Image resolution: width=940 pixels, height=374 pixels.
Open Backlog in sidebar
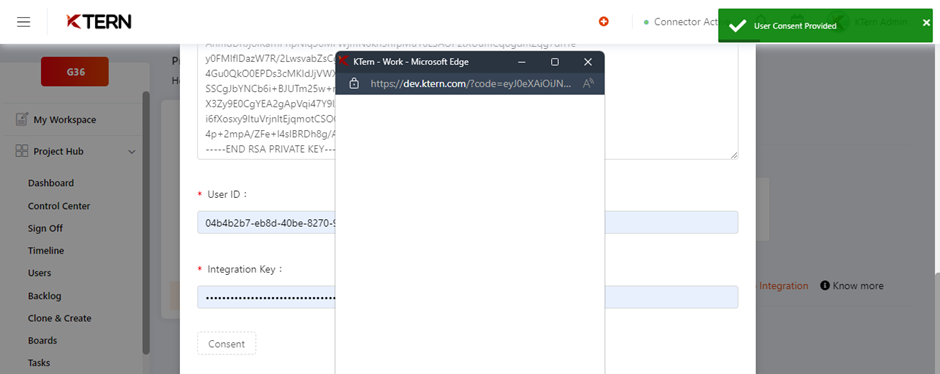[x=44, y=295]
